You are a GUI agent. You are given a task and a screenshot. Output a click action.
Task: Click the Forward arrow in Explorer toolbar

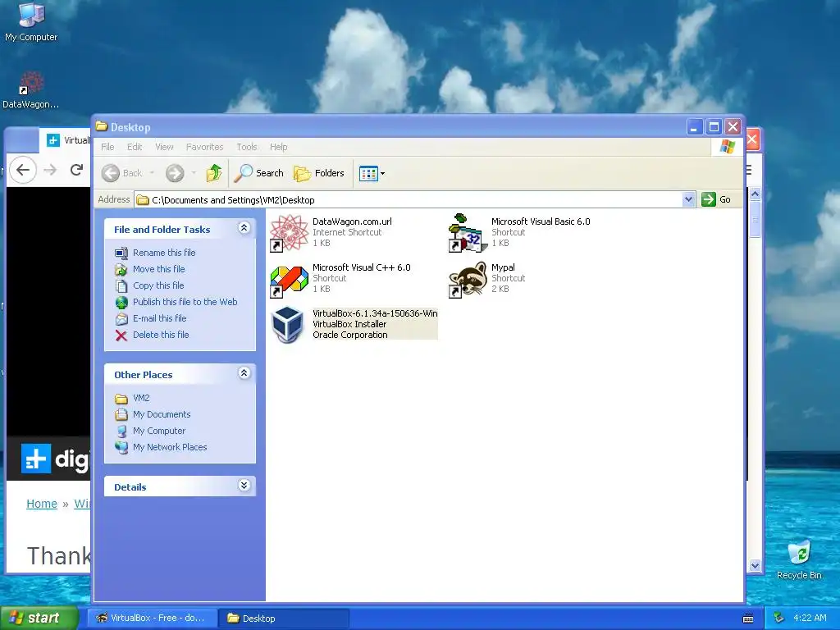point(175,173)
